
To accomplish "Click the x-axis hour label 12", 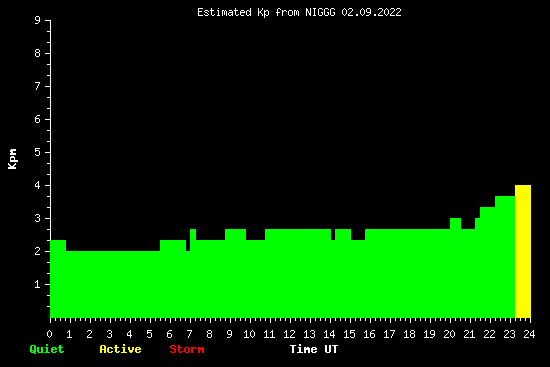I will (289, 334).
